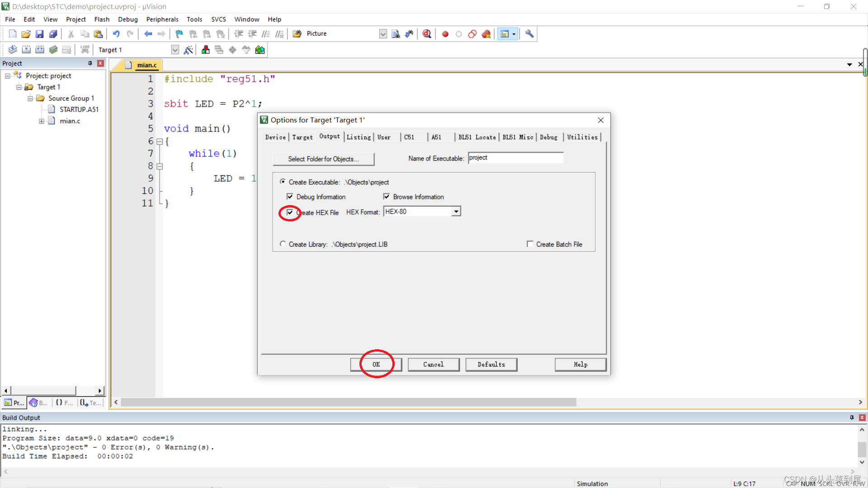Translate the current file icon
Screen dimensions: 868x488
coord(13,50)
